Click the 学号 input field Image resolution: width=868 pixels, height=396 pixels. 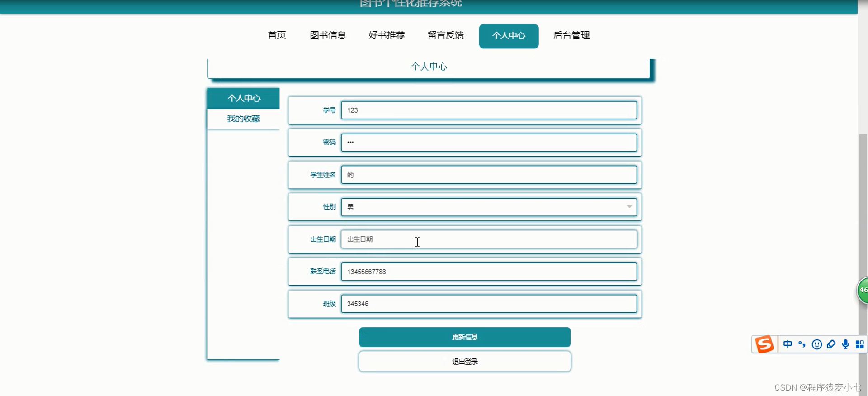coord(489,110)
